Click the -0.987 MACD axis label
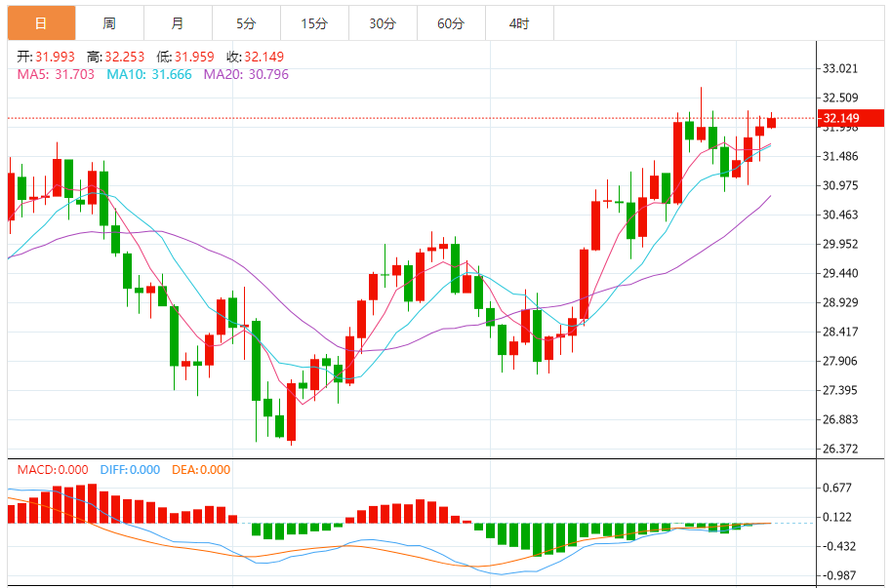 click(837, 575)
